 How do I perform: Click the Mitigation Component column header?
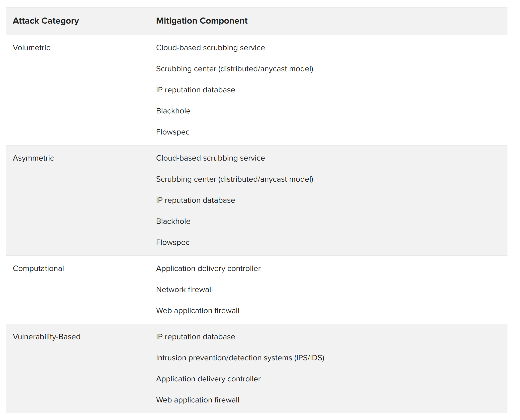pos(202,21)
